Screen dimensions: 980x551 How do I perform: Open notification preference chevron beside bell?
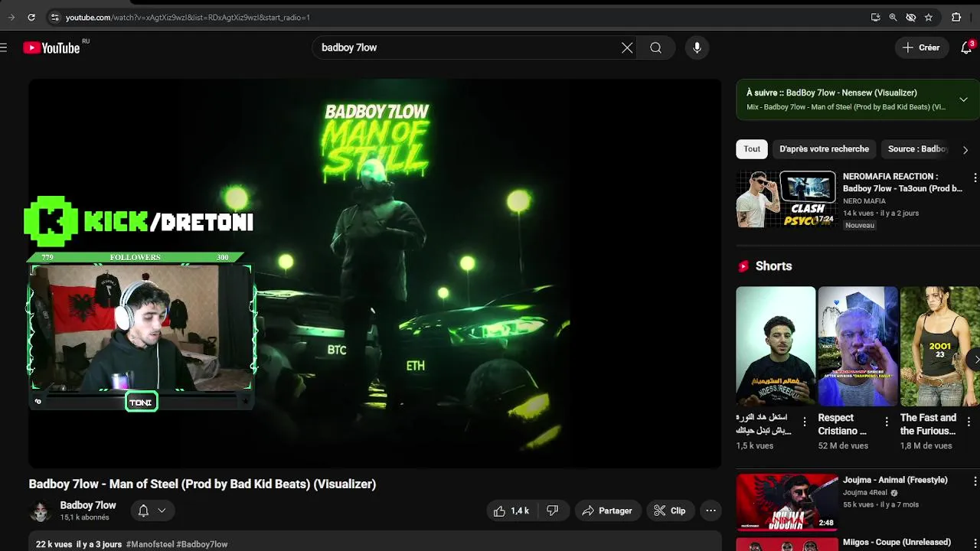[162, 510]
